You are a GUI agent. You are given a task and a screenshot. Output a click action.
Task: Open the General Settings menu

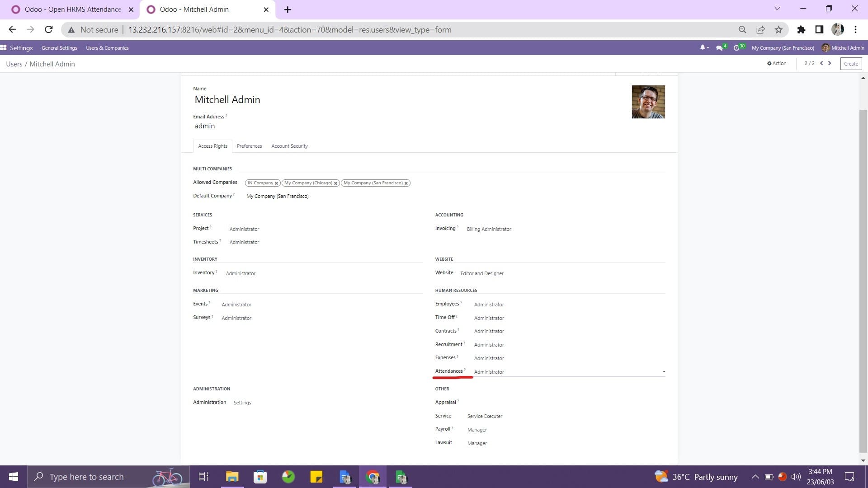click(59, 48)
